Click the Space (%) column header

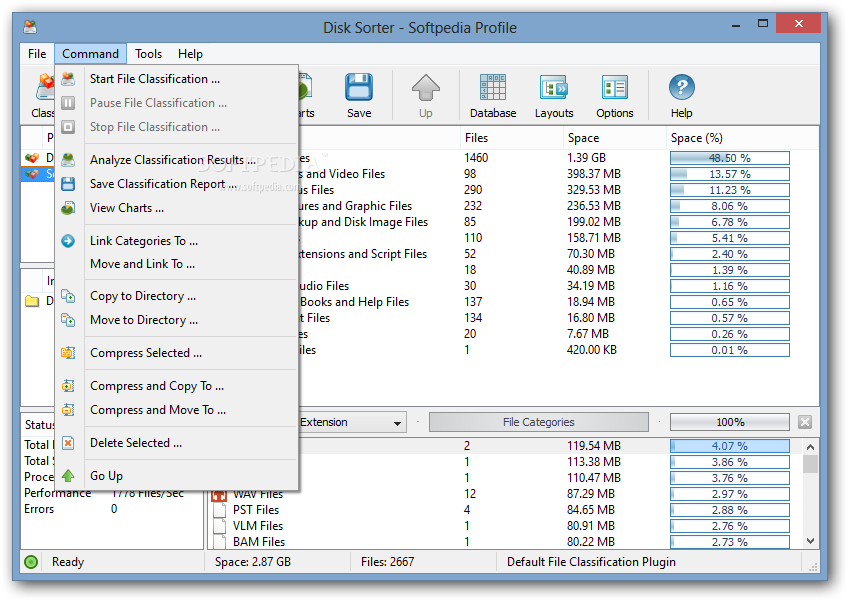click(742, 138)
